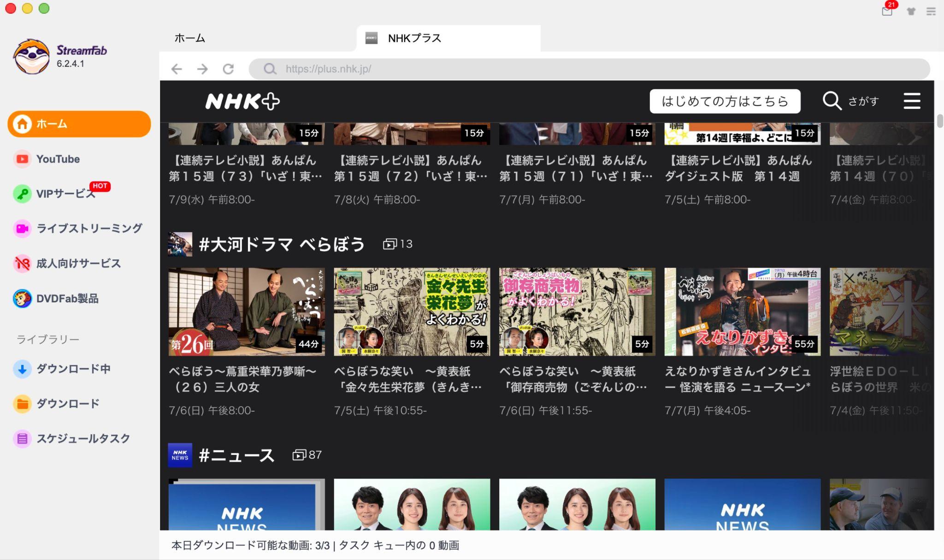Click the ライブストリーミング camera icon

pos(22,229)
